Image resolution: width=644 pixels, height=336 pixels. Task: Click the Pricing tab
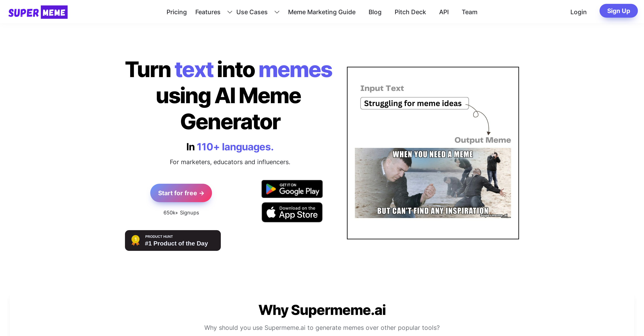(x=176, y=12)
